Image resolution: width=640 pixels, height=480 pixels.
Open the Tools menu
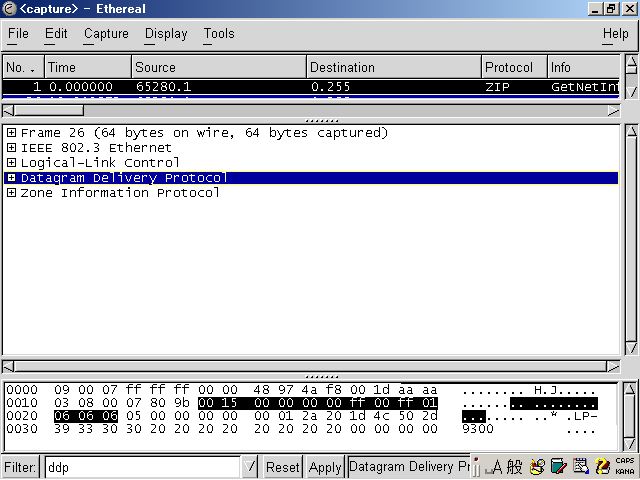click(219, 33)
